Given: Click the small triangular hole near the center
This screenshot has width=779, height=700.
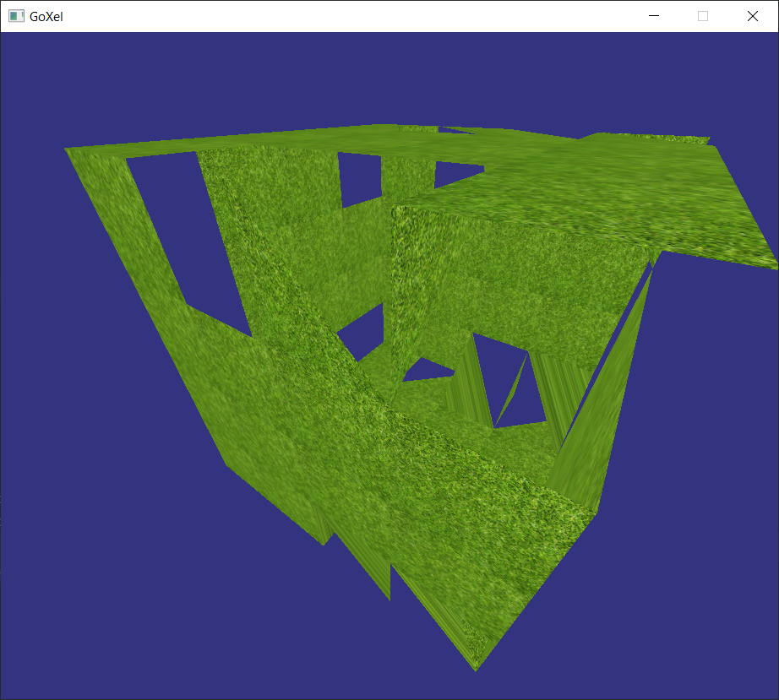Looking at the screenshot, I should click(425, 370).
